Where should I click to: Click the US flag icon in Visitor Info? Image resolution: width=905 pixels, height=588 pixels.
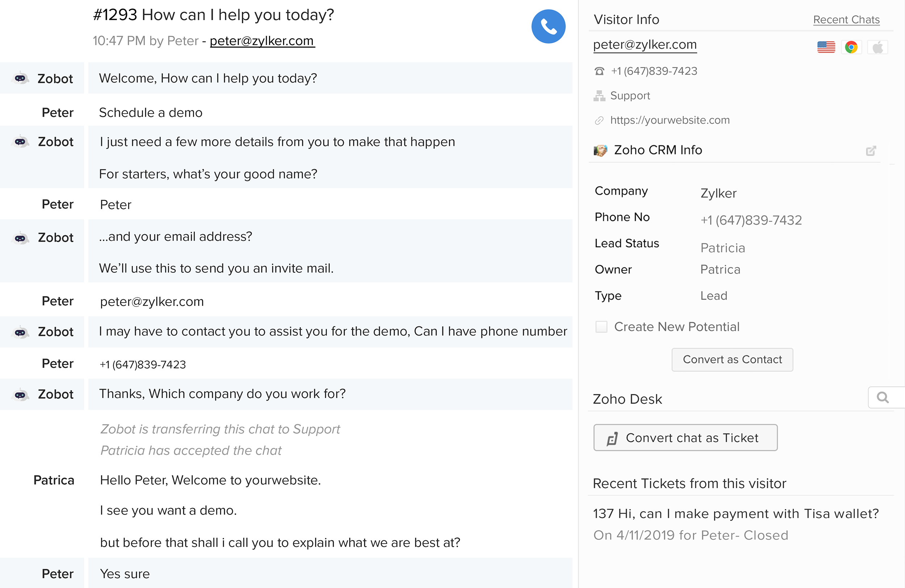click(x=826, y=47)
